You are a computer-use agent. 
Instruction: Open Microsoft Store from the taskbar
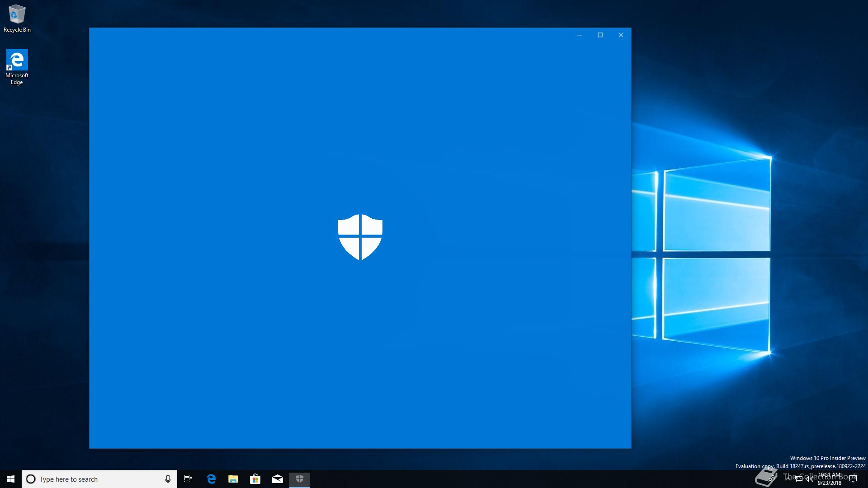[255, 479]
